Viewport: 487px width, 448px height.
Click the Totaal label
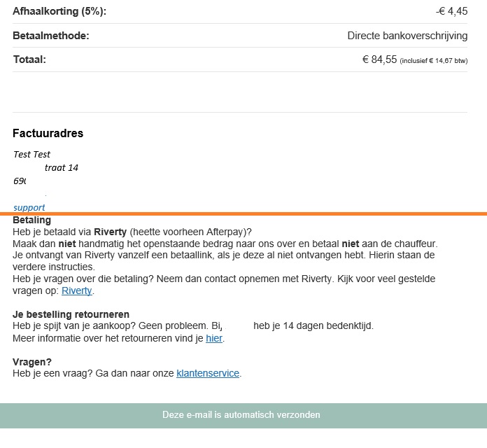pyautogui.click(x=29, y=59)
